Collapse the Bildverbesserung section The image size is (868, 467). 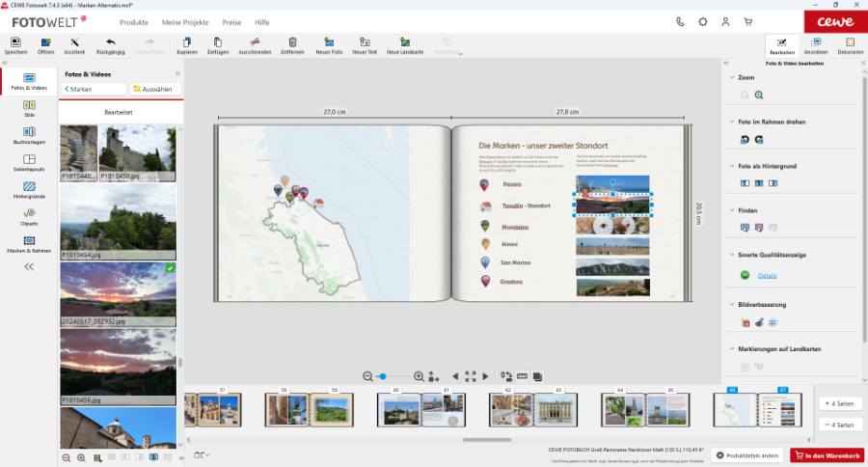click(x=731, y=304)
